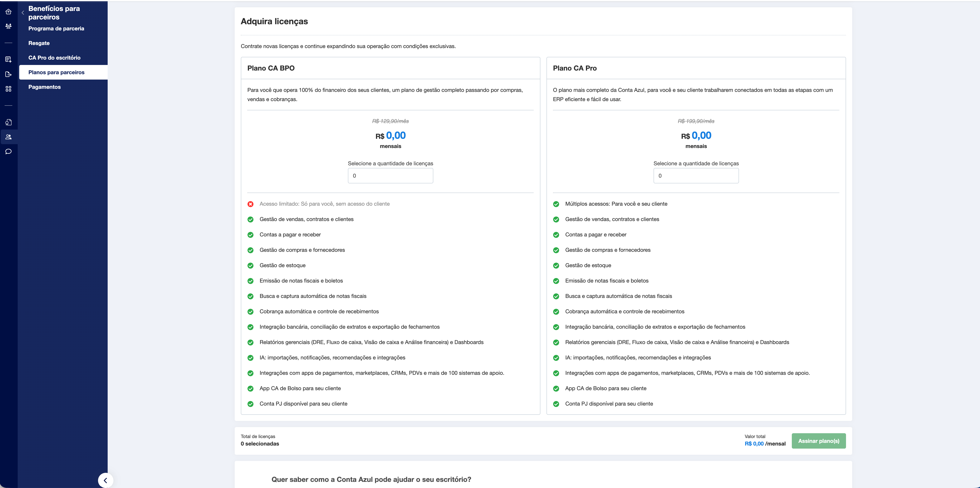Click 'Gestão de estoque' in the CA BPO card
Image resolution: width=980 pixels, height=488 pixels.
click(282, 265)
